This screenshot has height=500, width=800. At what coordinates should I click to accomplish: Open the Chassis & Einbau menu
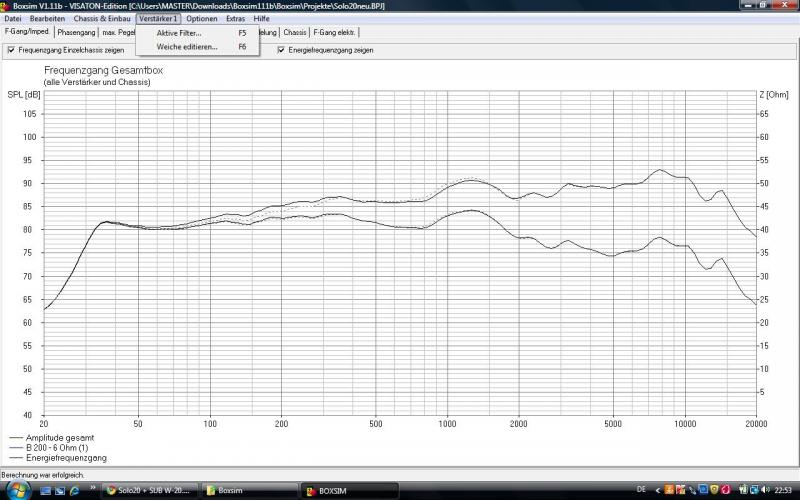point(102,19)
